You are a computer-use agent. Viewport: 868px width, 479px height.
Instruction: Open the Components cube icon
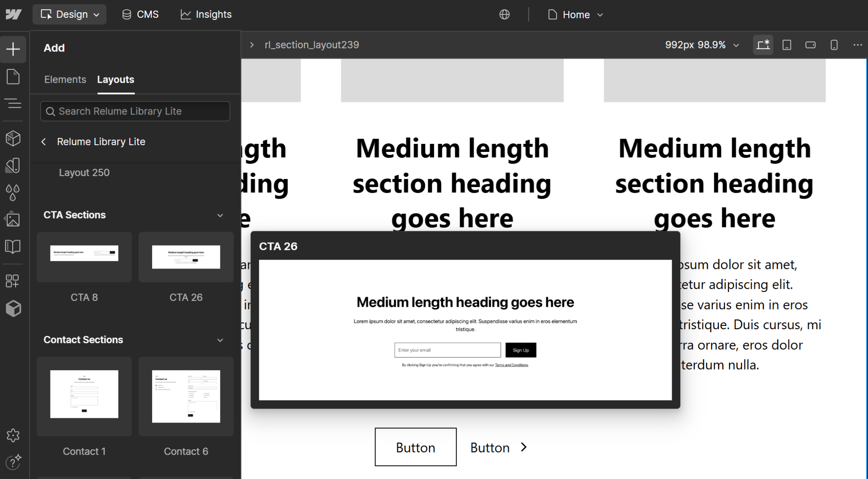[13, 138]
